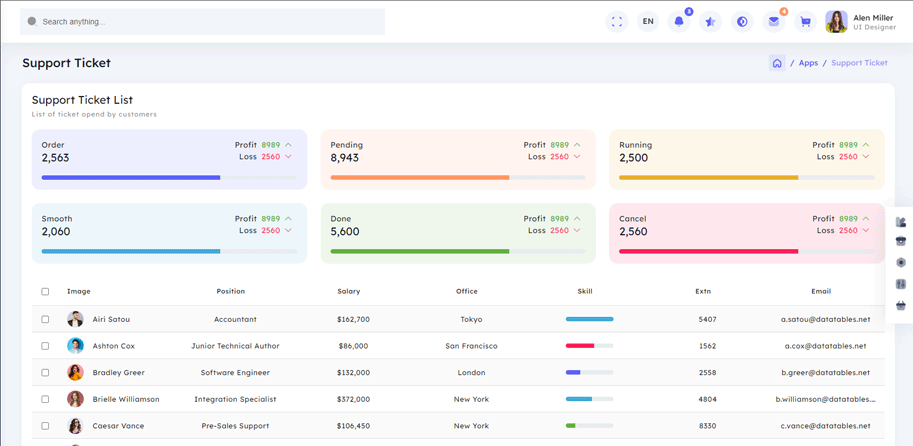Check the box for Airi Satou
This screenshot has height=446, width=913.
coord(45,320)
